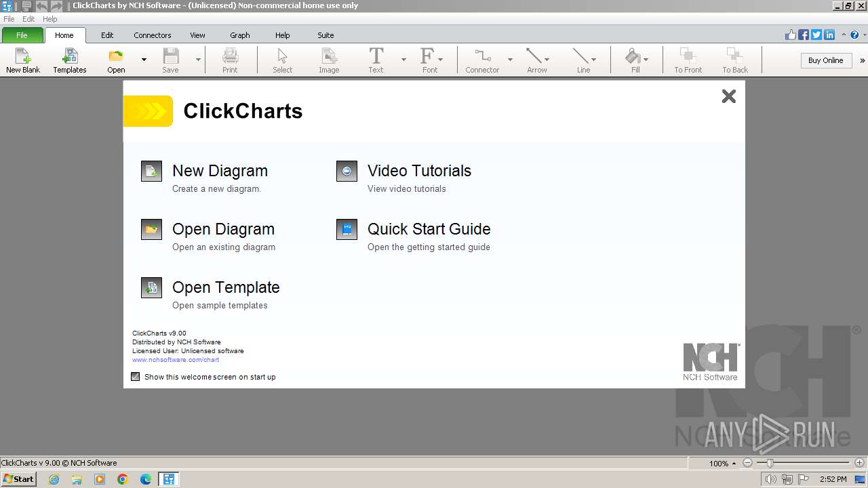Image resolution: width=868 pixels, height=488 pixels.
Task: Click the volume speaker tray icon
Action: [x=771, y=479]
